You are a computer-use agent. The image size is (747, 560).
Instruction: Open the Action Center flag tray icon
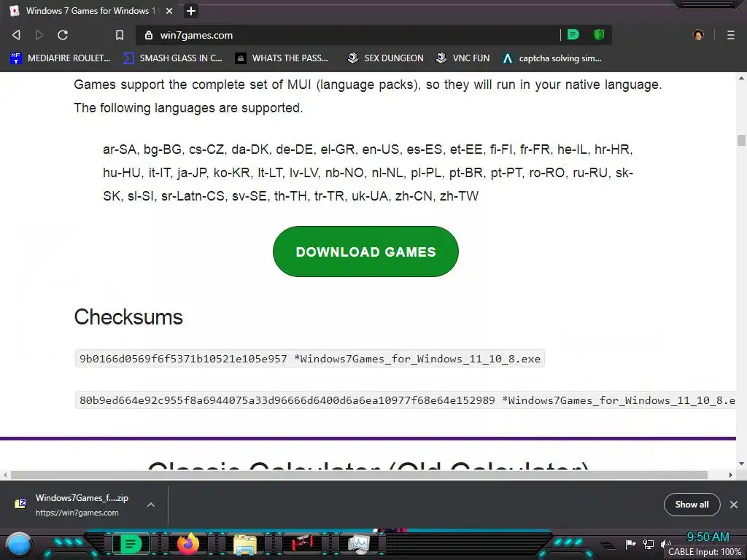(x=630, y=544)
